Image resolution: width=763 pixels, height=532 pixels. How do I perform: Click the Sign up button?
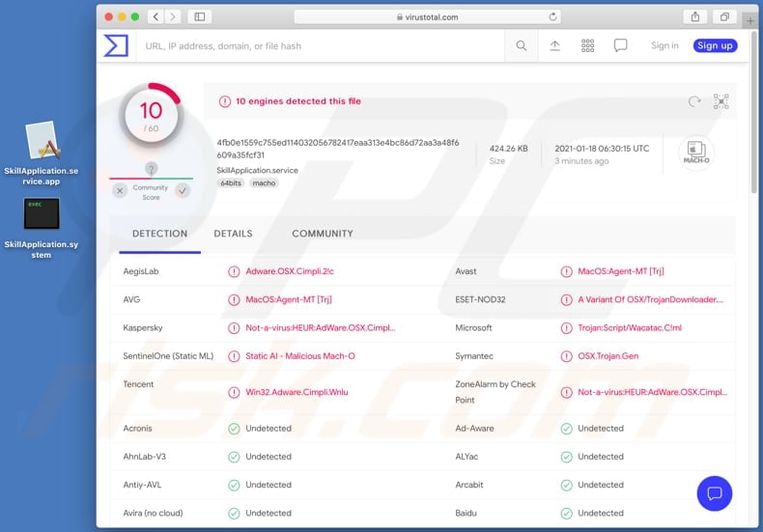(x=715, y=45)
